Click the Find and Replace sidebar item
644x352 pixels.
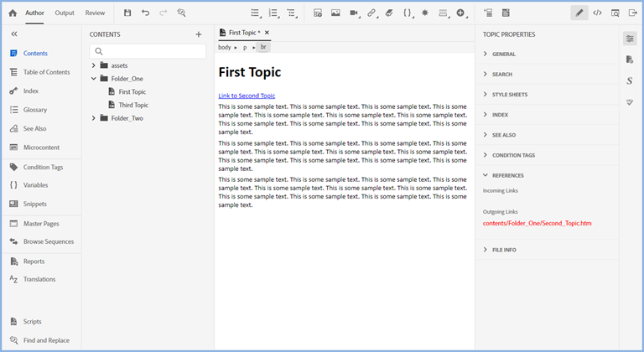click(x=46, y=340)
